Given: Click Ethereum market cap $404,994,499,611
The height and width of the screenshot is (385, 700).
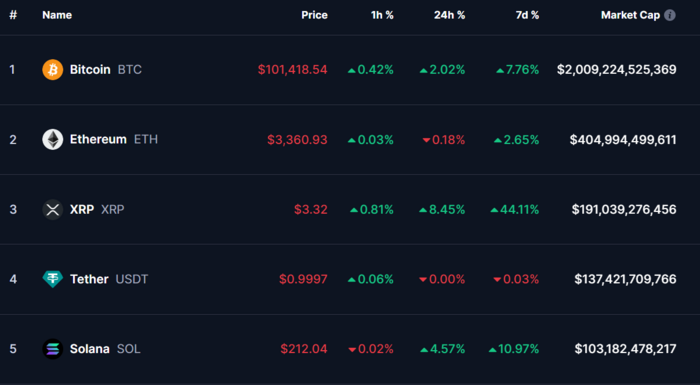Looking at the screenshot, I should coord(623,140).
